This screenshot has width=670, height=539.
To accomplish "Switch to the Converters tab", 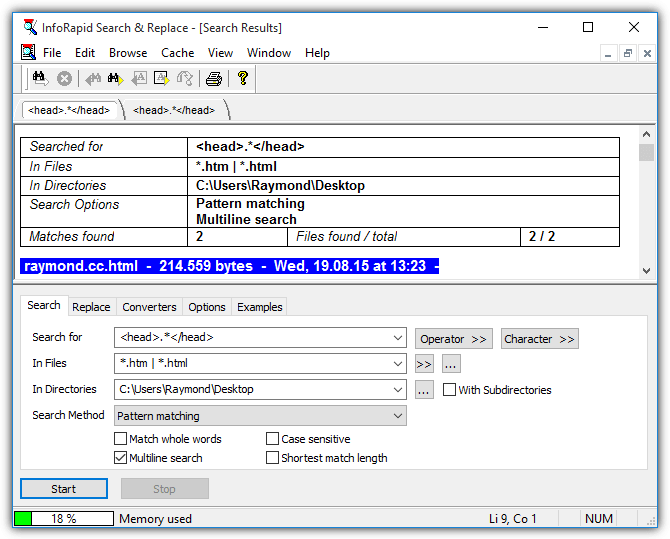I will [149, 307].
